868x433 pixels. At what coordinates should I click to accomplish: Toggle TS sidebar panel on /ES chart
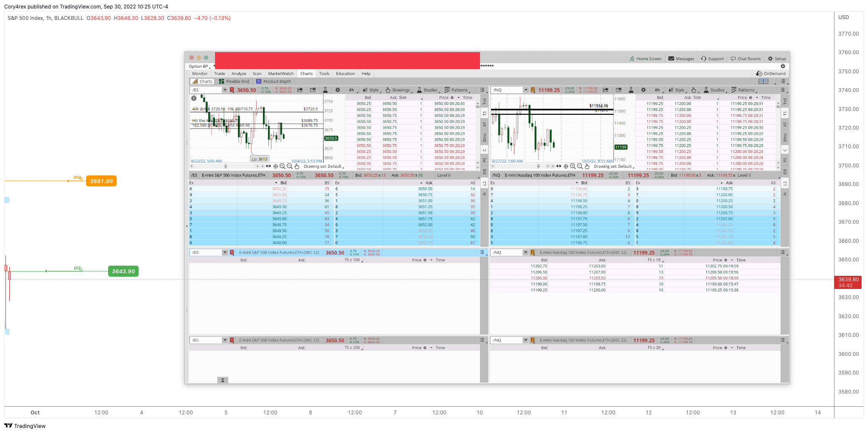pyautogui.click(x=484, y=114)
